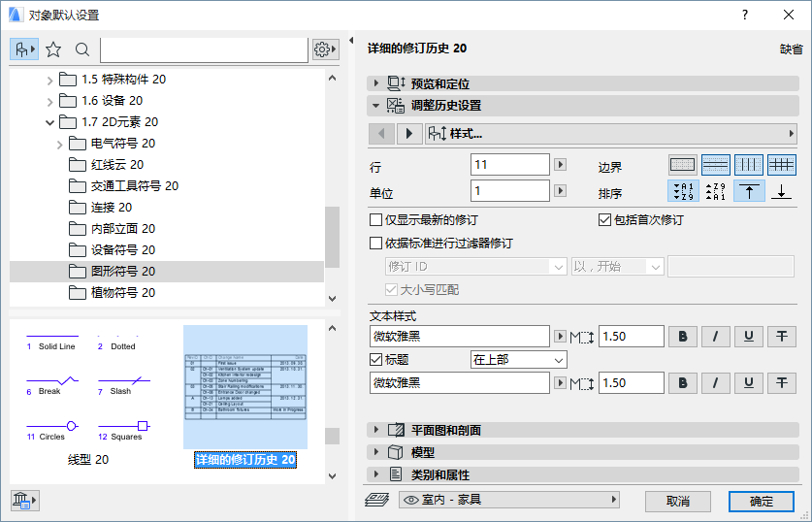812x522 pixels.
Task: Click the 取消 button
Action: (x=678, y=502)
